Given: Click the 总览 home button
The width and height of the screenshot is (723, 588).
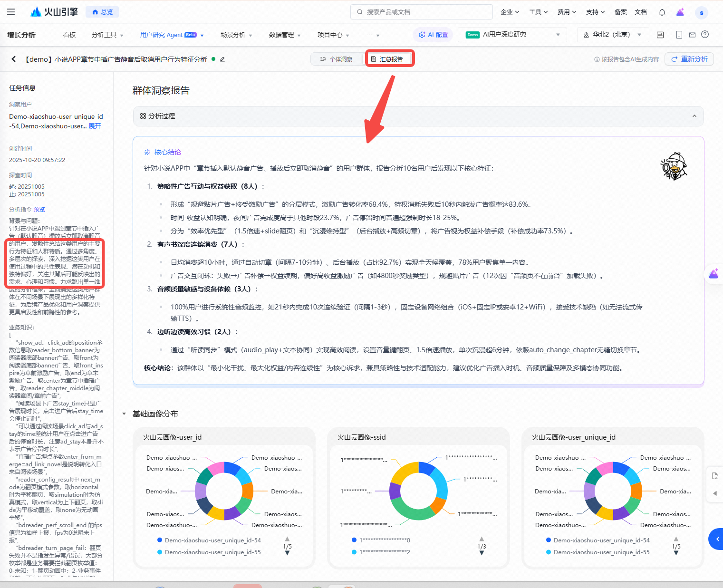Looking at the screenshot, I should pyautogui.click(x=102, y=12).
